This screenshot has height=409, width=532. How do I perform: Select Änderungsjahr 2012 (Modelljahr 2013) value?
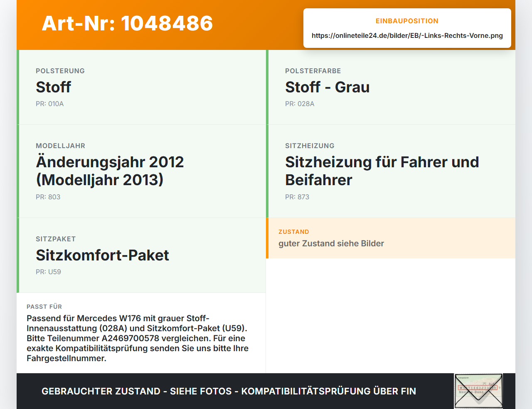[x=110, y=171]
